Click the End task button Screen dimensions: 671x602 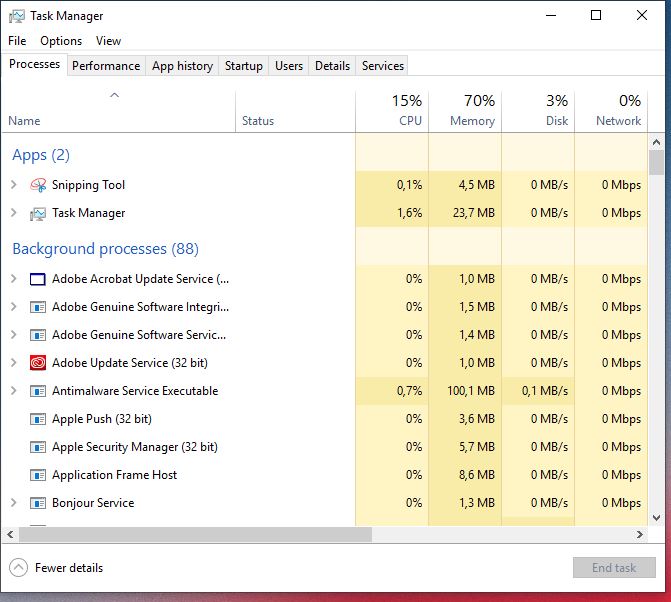(614, 568)
